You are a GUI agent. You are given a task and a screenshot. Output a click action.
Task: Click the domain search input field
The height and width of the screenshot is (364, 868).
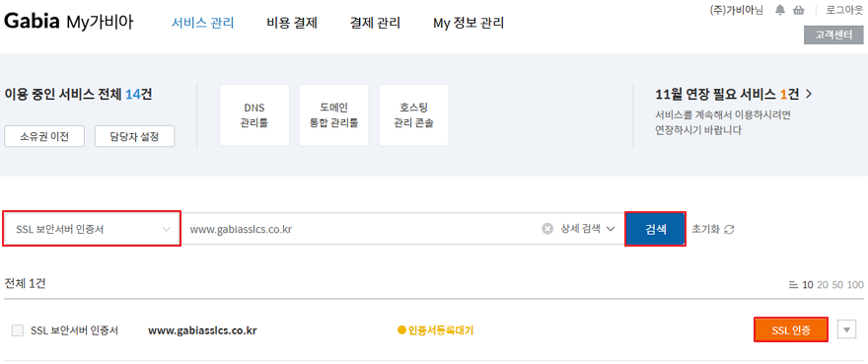point(363,228)
